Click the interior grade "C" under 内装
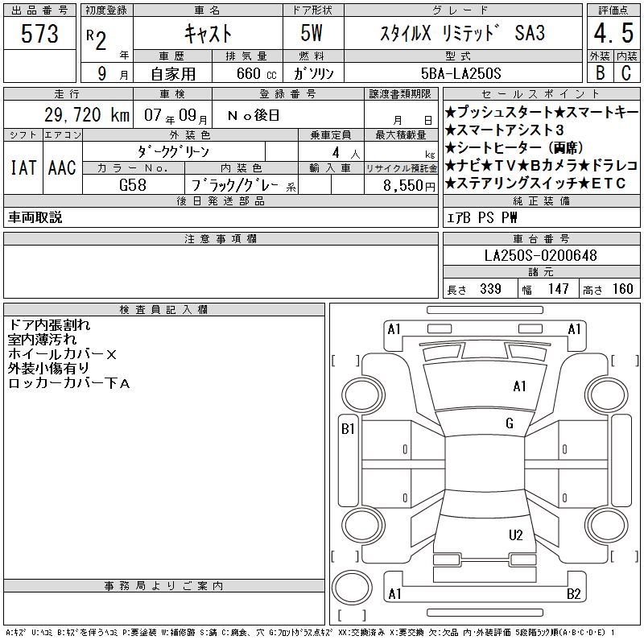644x644 pixels. 626,72
